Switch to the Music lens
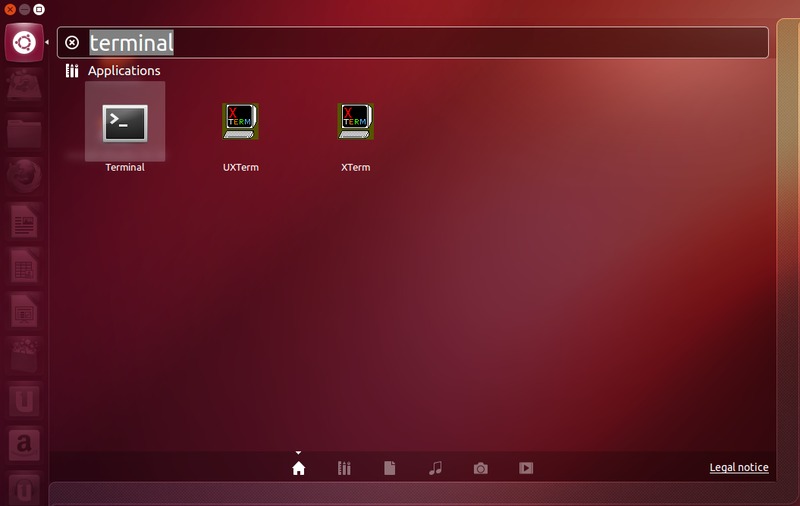Screen dimensions: 800x506 click(435, 468)
